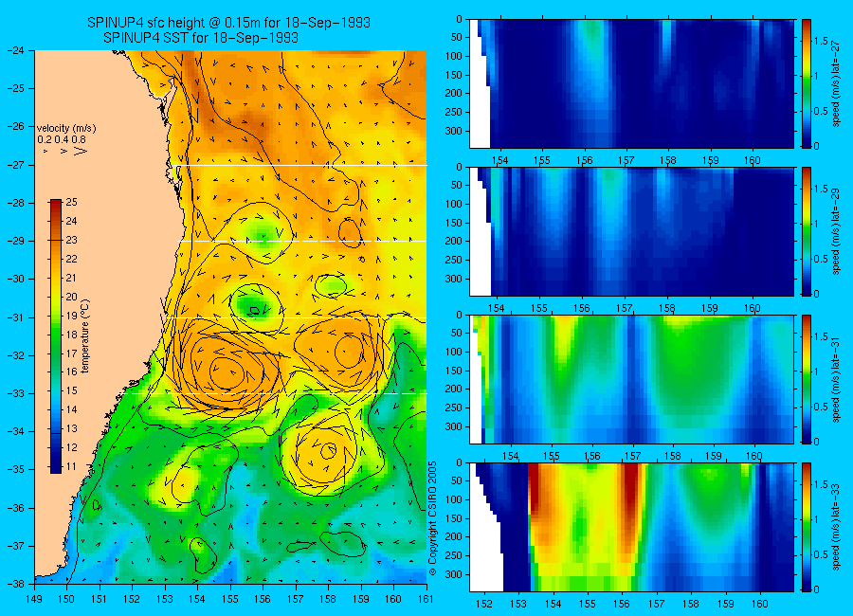853x616 pixels.
Task: Click the '-38' latitude tick label
Action: click(16, 584)
